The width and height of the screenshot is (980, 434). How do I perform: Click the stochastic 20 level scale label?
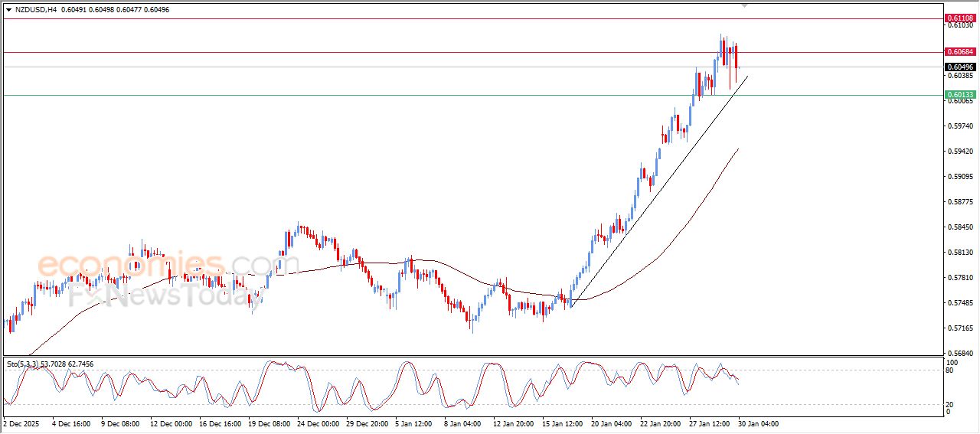click(950, 403)
